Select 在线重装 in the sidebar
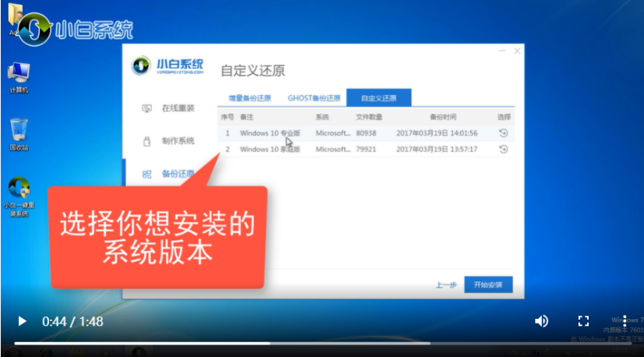The width and height of the screenshot is (644, 357). pos(178,108)
